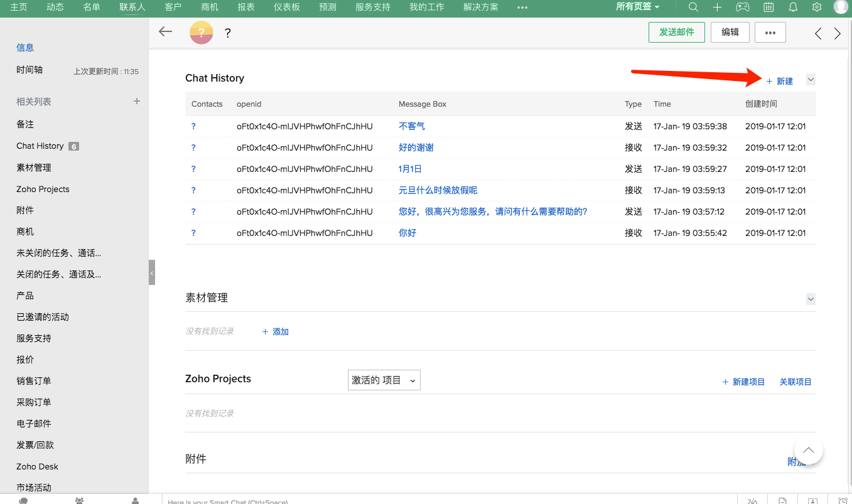The height and width of the screenshot is (504, 852).
Task: Open the 所有页签 dropdown
Action: pos(636,8)
